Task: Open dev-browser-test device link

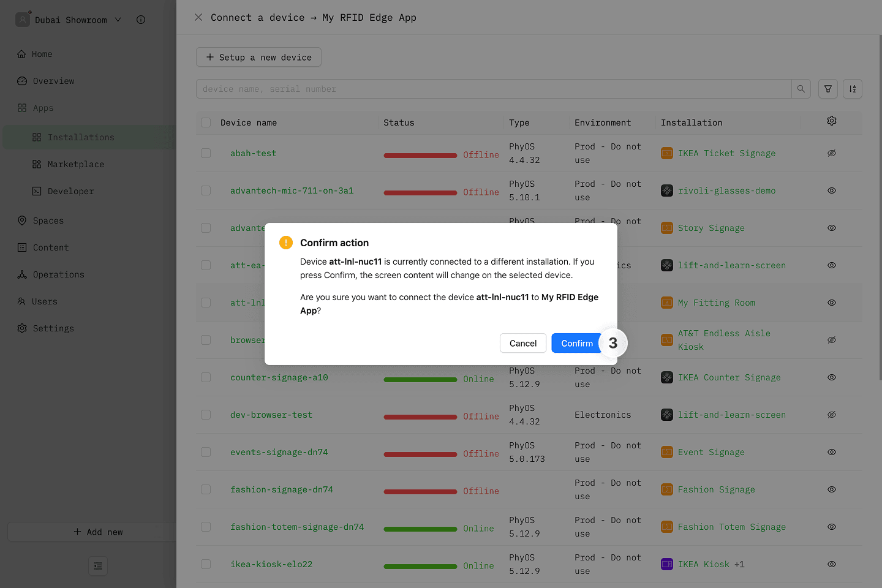Action: (271, 415)
